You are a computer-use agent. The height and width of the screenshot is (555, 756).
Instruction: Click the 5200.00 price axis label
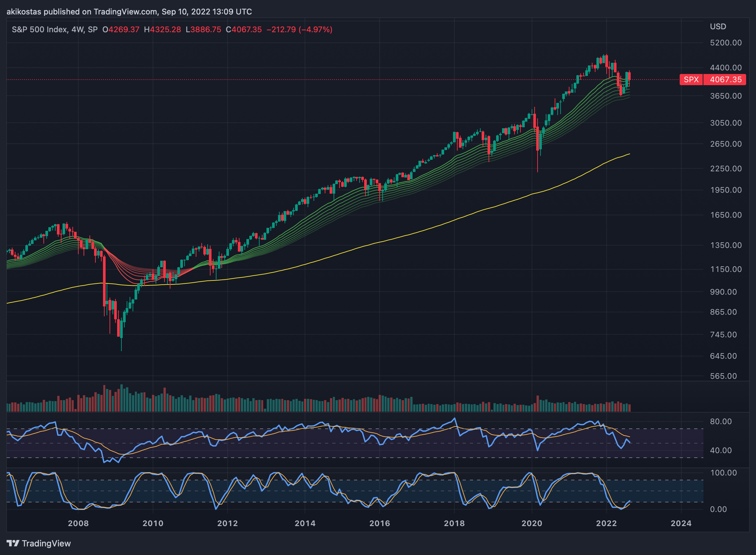[726, 43]
